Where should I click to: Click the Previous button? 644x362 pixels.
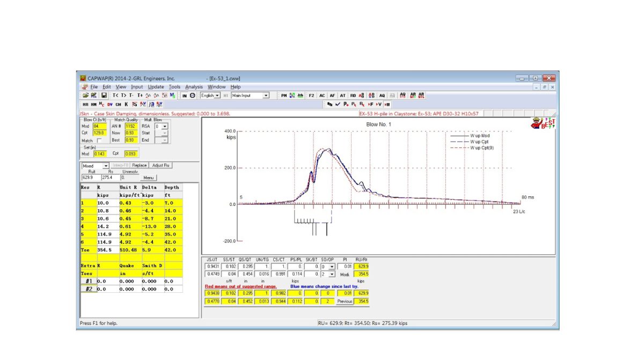click(x=345, y=301)
